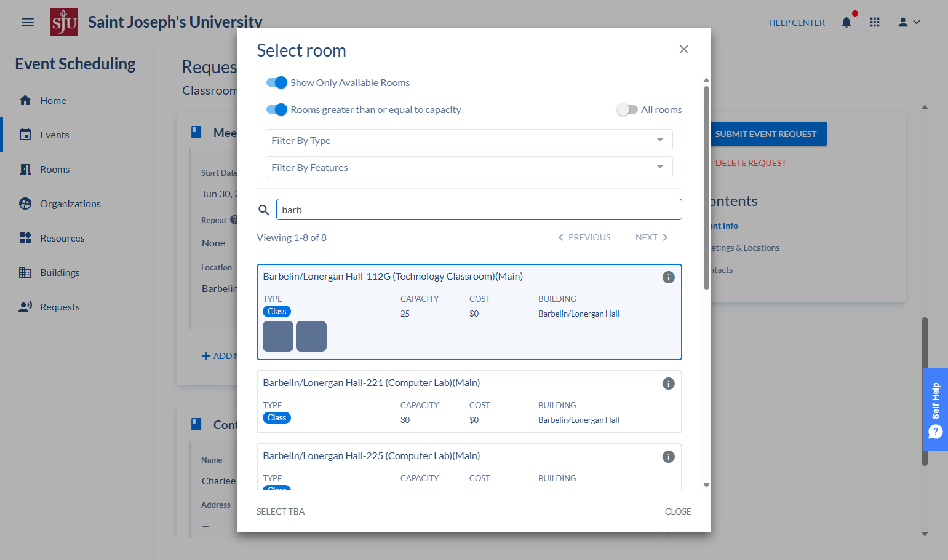The height and width of the screenshot is (560, 948).
Task: Click Class type tag on Hall-112G
Action: pos(277,312)
